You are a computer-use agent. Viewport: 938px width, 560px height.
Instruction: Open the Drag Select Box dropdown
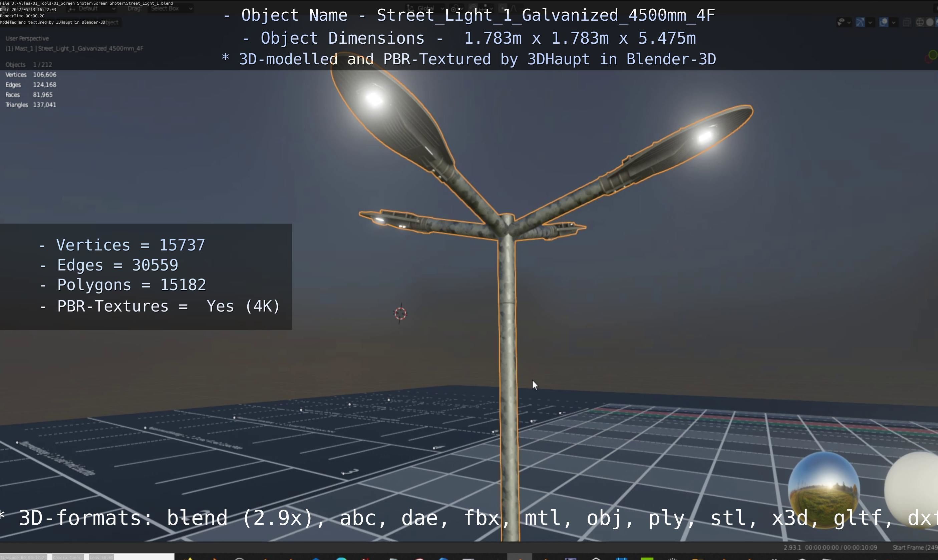[x=171, y=8]
